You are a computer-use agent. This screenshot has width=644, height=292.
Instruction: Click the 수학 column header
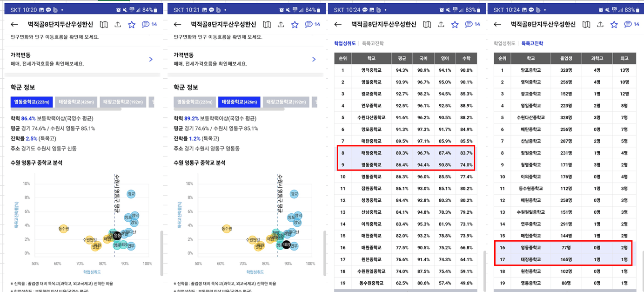(466, 59)
